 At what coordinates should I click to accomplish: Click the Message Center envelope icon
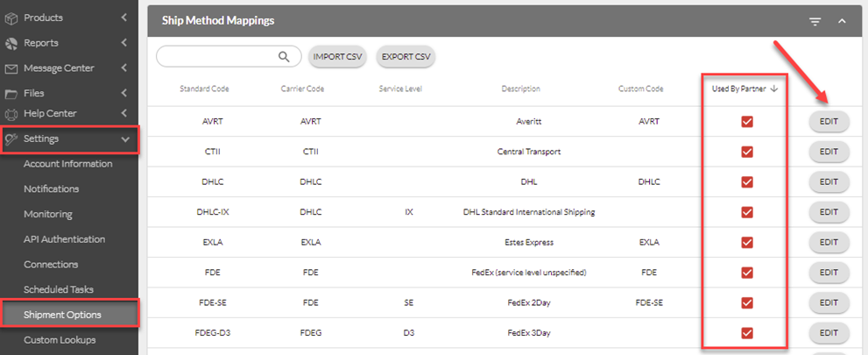pyautogui.click(x=11, y=68)
